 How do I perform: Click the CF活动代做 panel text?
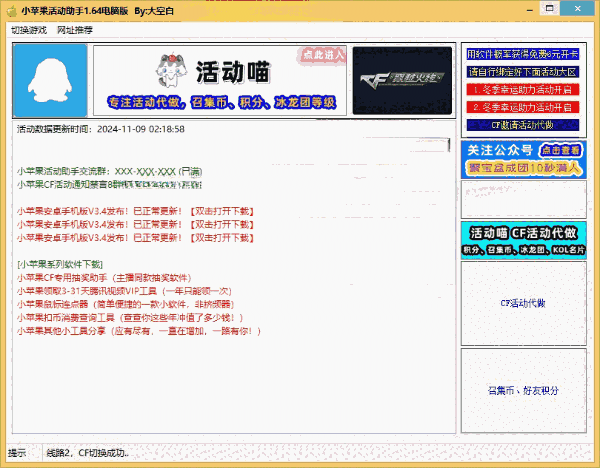point(523,303)
